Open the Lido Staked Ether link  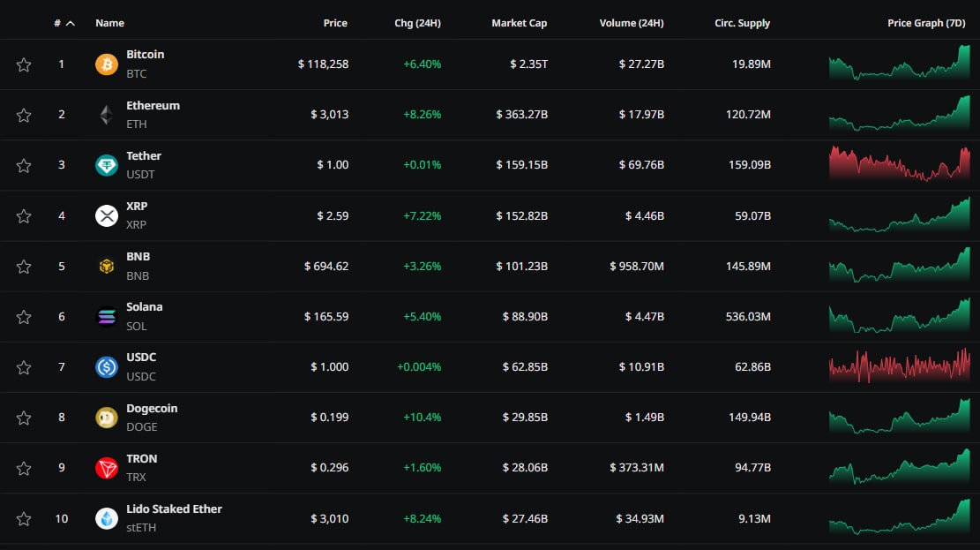175,509
